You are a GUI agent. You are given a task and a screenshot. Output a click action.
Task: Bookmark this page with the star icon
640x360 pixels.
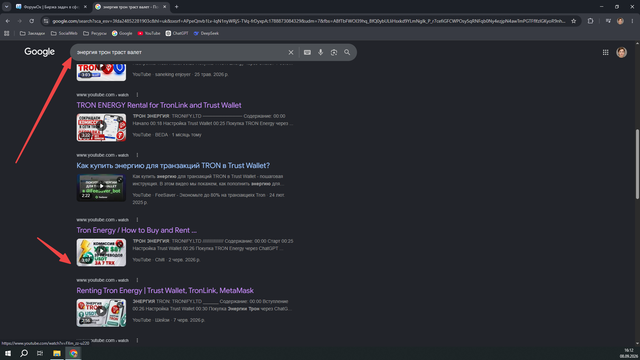tap(573, 21)
